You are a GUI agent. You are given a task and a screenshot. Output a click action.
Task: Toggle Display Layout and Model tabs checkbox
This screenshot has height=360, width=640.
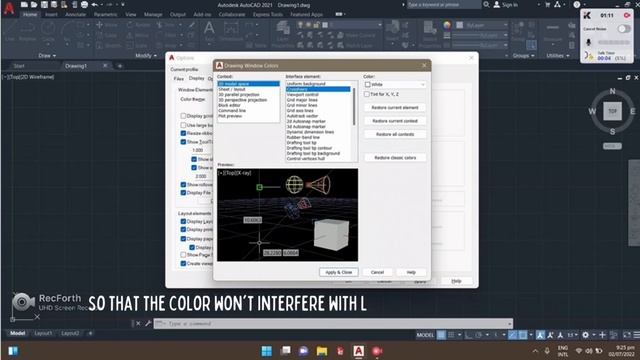pos(183,221)
